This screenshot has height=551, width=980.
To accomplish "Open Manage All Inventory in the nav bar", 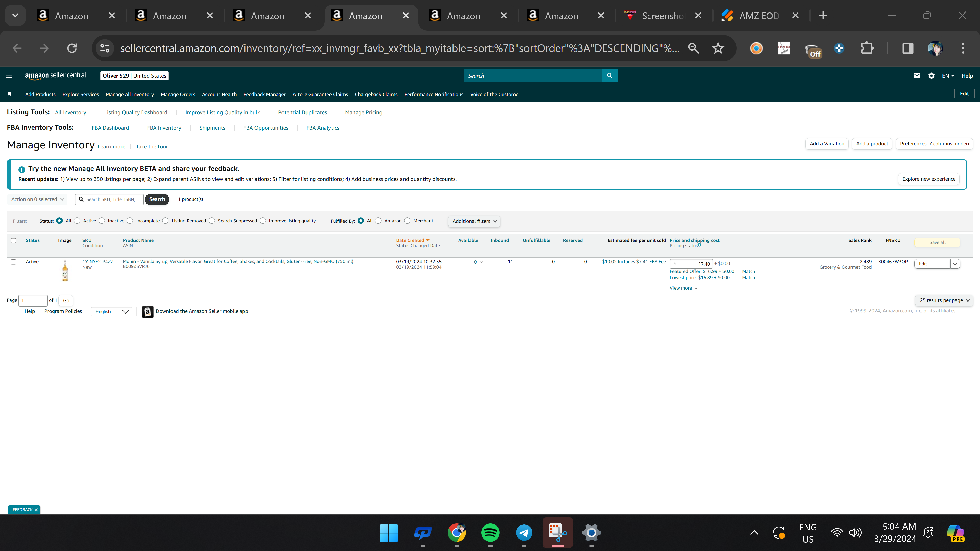I will pos(130,94).
